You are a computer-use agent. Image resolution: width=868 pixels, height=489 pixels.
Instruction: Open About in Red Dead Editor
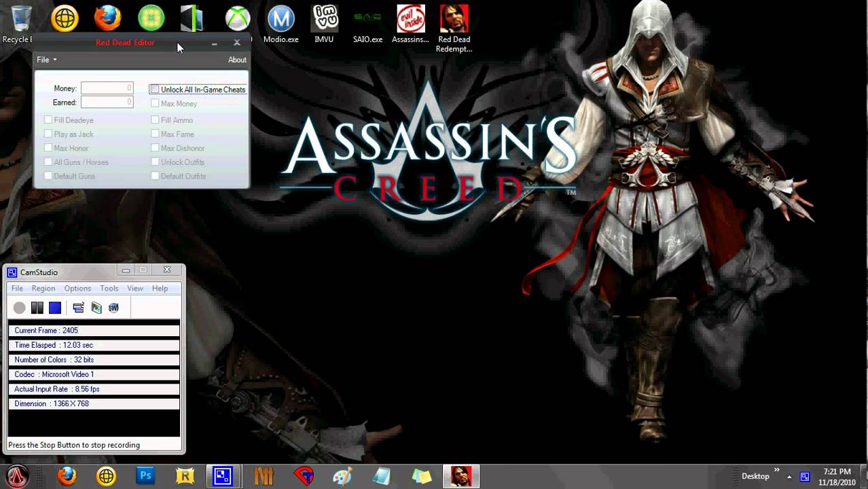pyautogui.click(x=237, y=60)
